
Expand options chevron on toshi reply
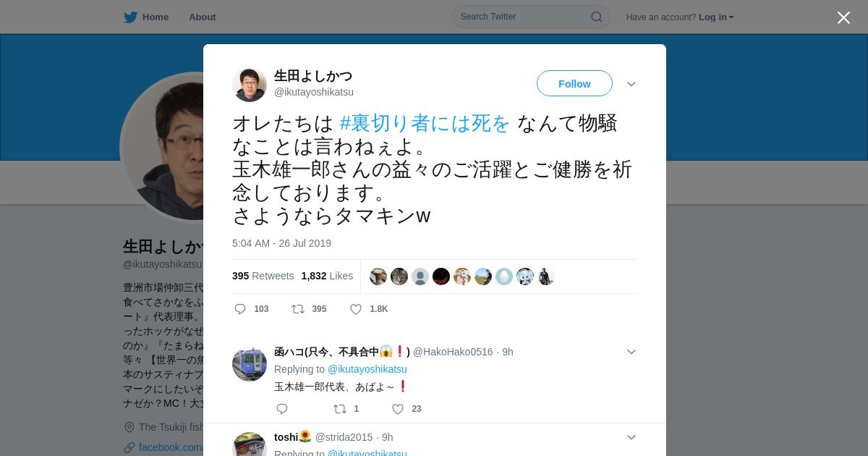[x=631, y=437]
